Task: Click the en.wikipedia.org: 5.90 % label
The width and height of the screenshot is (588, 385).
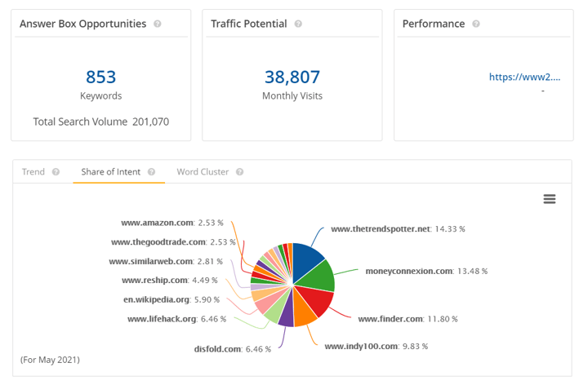Action: 171,299
